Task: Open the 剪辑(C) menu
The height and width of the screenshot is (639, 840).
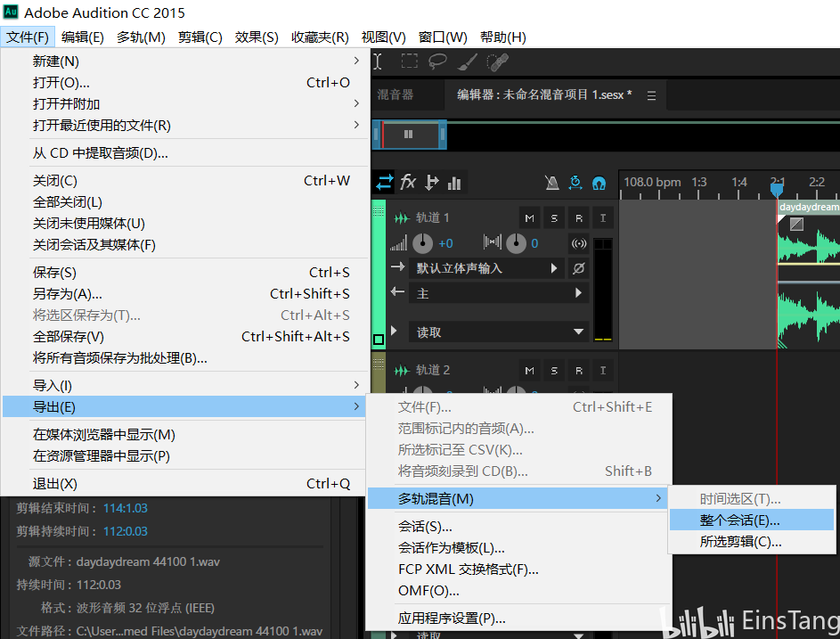Action: tap(200, 37)
